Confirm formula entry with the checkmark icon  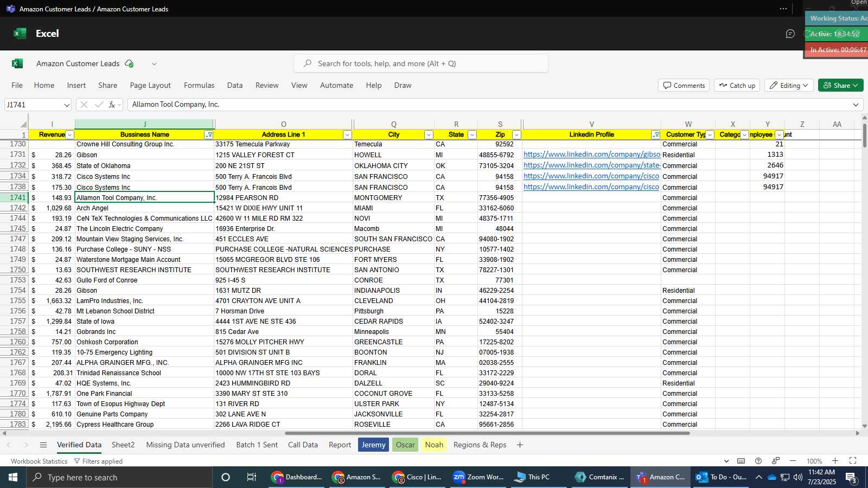(99, 105)
